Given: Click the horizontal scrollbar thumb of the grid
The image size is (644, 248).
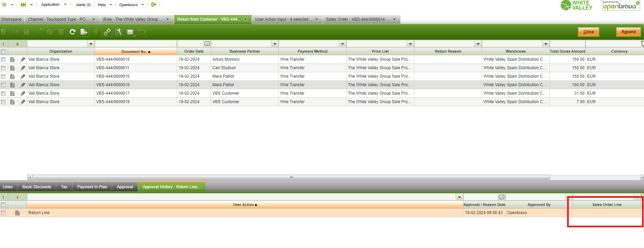Looking at the screenshot, I should click(291, 177).
